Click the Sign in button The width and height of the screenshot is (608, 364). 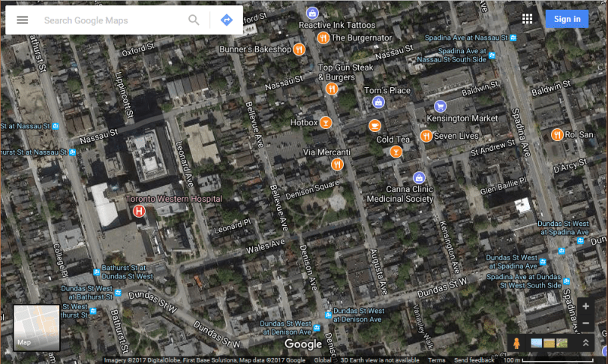567,19
